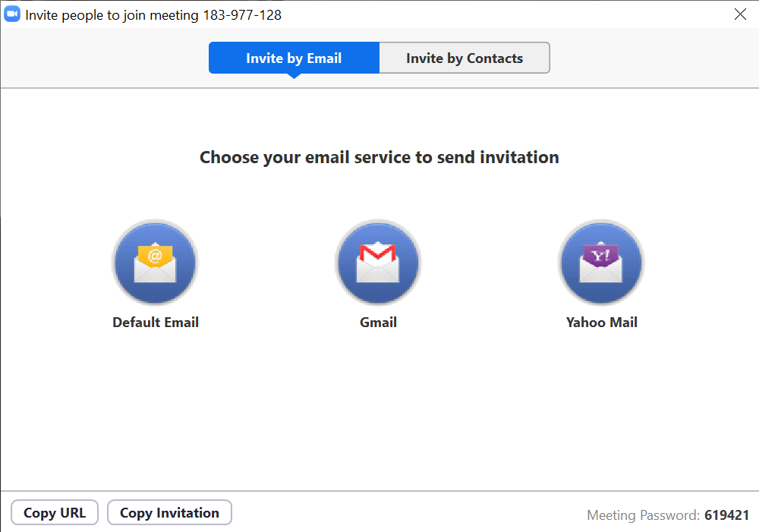This screenshot has width=759, height=532.
Task: Switch to the Invite by Contacts tab
Action: point(465,58)
